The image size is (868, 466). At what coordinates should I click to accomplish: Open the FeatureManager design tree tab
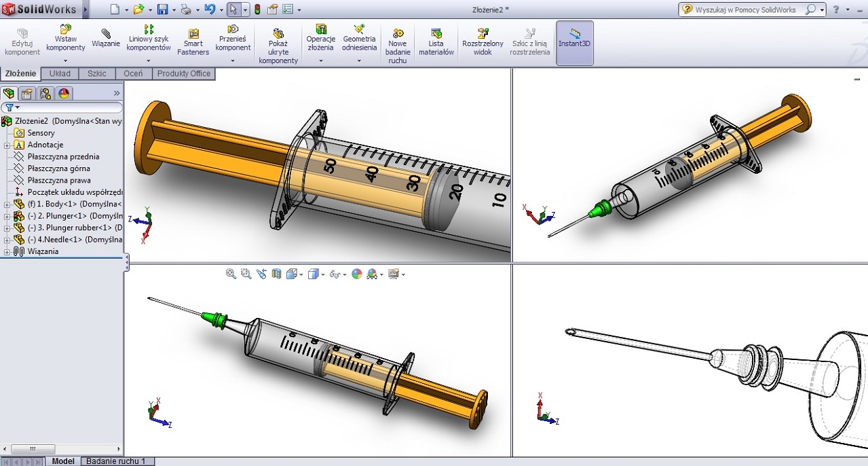(x=9, y=94)
